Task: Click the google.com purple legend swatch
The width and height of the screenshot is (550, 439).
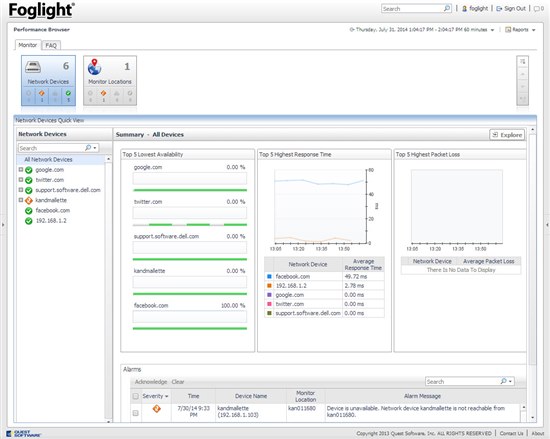Action: tap(269, 295)
